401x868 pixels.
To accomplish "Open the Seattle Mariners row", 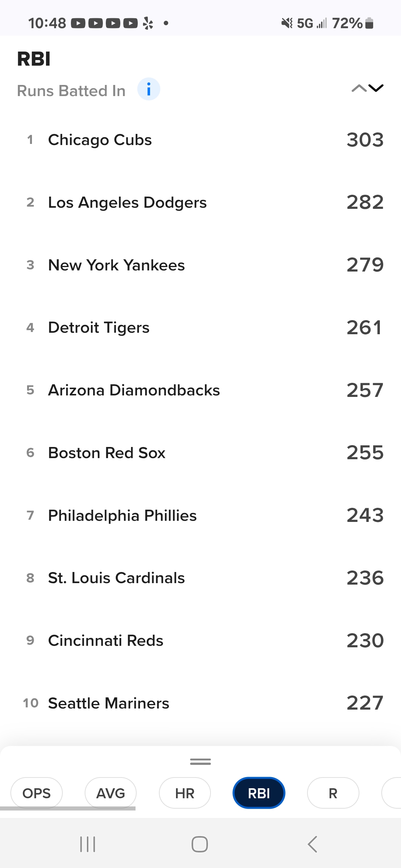I will (200, 703).
